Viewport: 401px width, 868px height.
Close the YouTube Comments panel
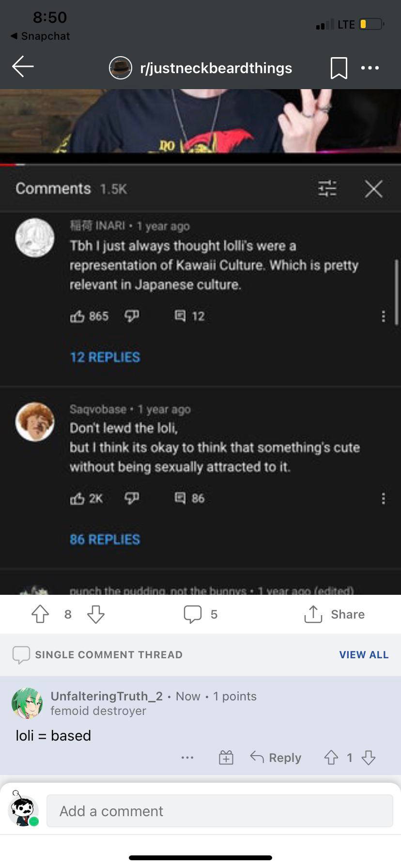tap(373, 188)
